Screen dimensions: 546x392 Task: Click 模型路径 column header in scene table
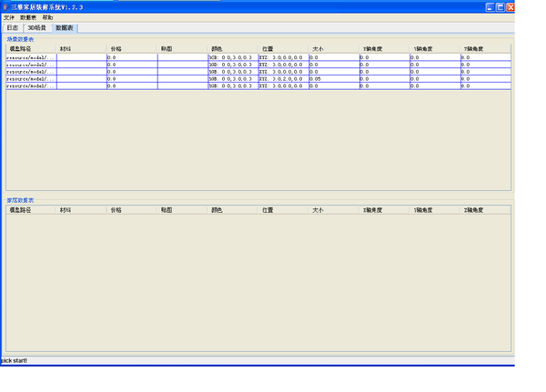(20, 48)
